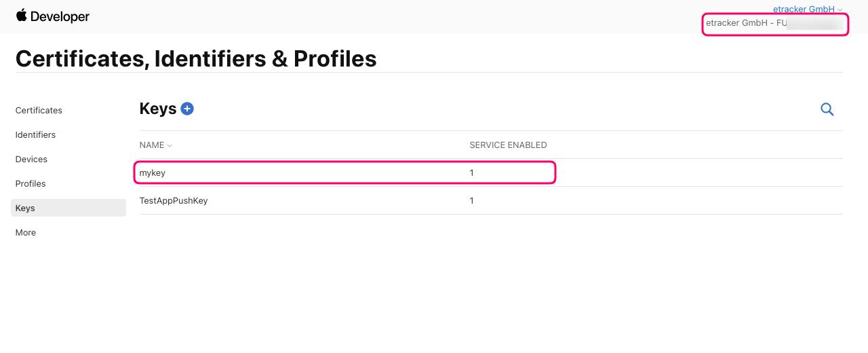Go to Identifiers in sidebar
Viewport: 868px width, 353px height.
tap(35, 134)
